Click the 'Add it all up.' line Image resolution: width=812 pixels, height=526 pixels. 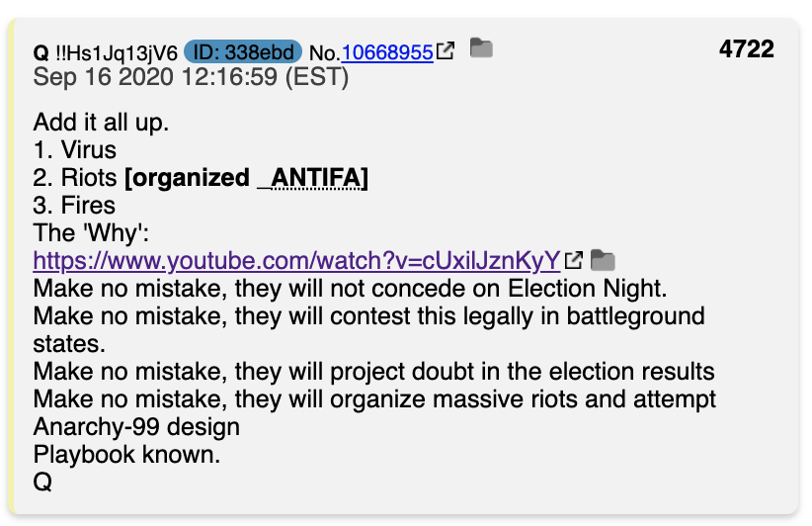pos(101,123)
